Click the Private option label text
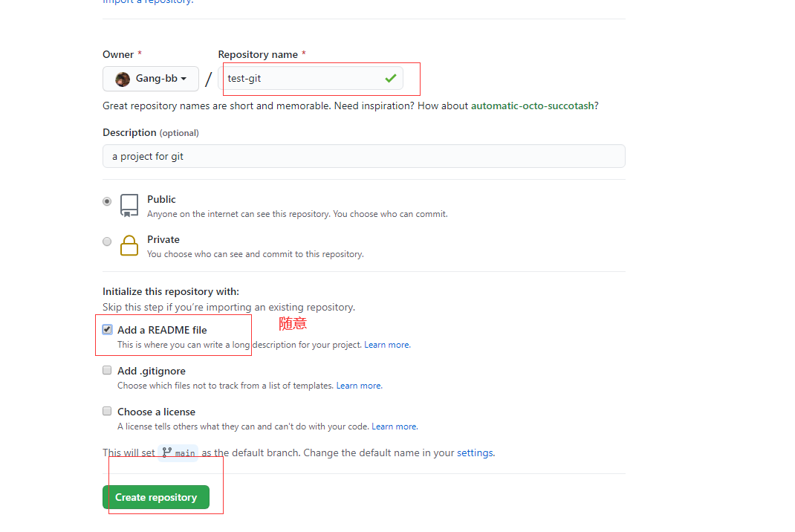Screen dimensions: 795x532 click(x=163, y=239)
